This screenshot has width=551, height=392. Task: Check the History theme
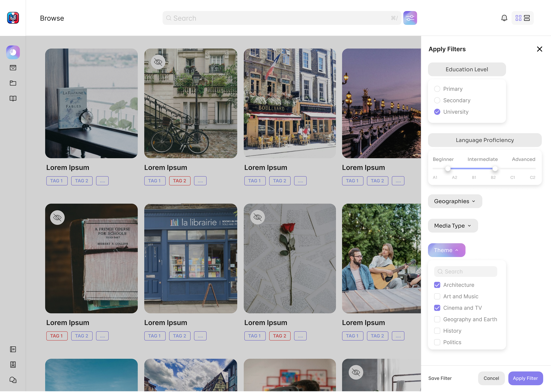[437, 331]
